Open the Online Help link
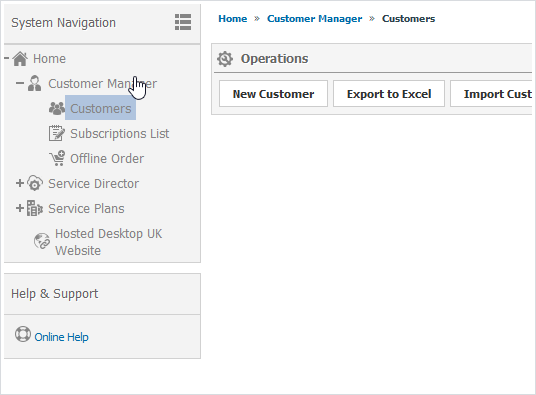Viewport: 536px width, 395px height. (x=62, y=337)
